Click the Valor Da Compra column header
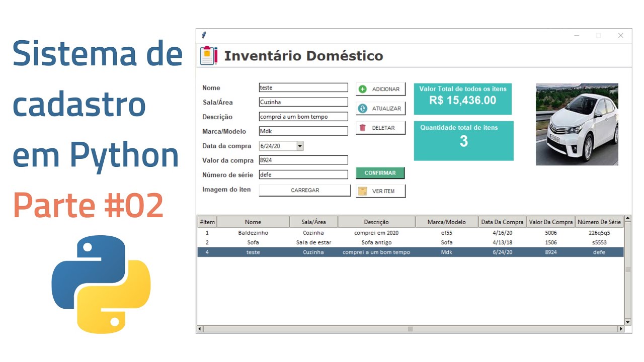Screen dimensions: 644x362 pyautogui.click(x=551, y=222)
